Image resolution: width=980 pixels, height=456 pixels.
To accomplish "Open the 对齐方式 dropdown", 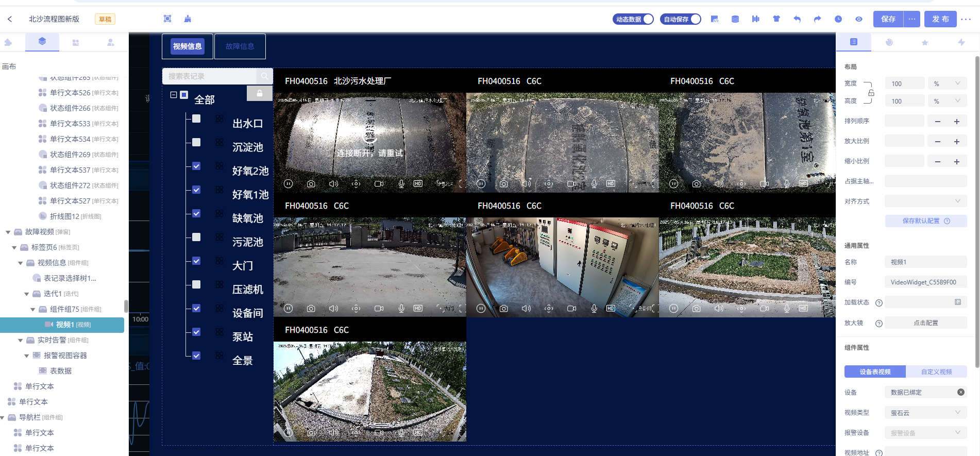I will point(925,201).
